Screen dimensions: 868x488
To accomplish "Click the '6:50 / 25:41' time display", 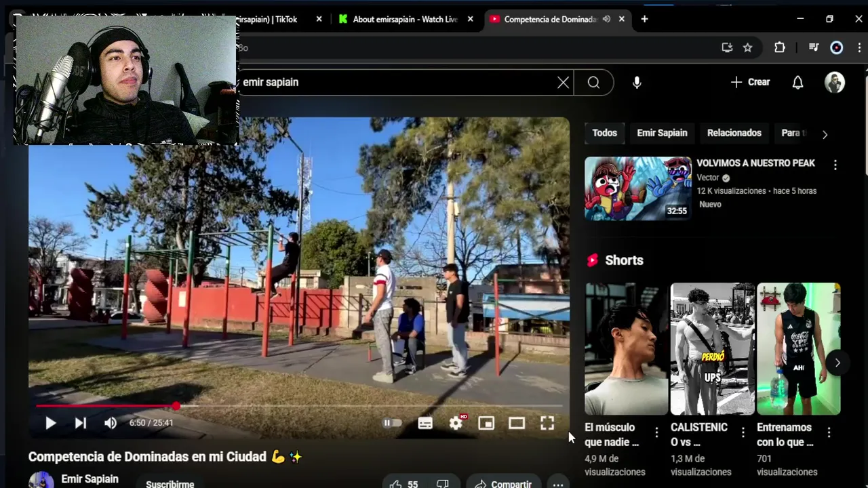I will (151, 423).
